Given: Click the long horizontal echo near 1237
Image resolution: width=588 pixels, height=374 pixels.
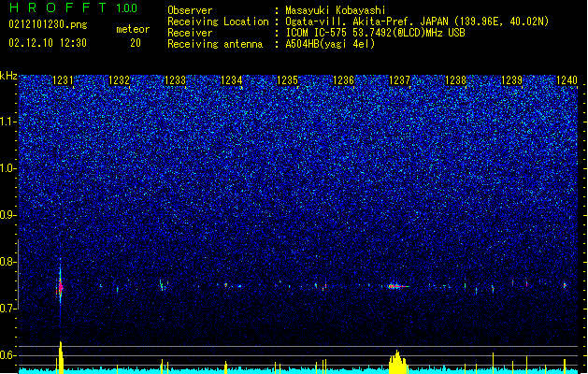Looking at the screenshot, I should click(398, 287).
